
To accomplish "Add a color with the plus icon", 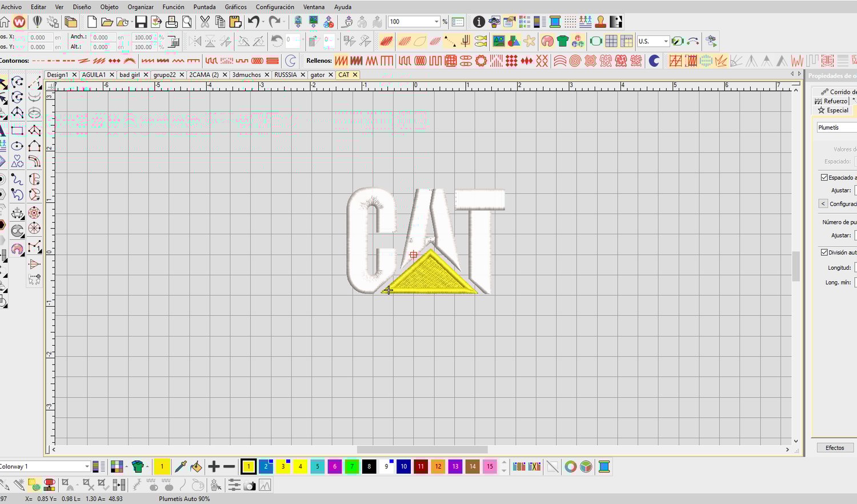I will click(x=214, y=467).
